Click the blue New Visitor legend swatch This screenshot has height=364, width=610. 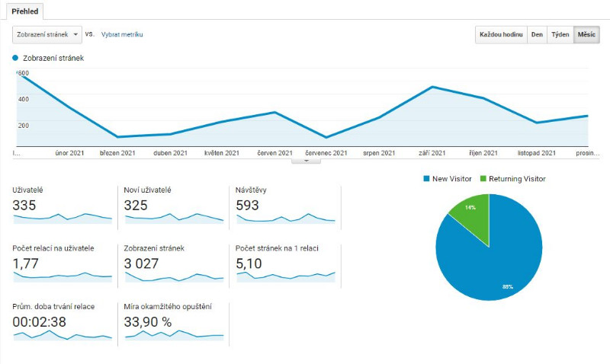(x=425, y=179)
